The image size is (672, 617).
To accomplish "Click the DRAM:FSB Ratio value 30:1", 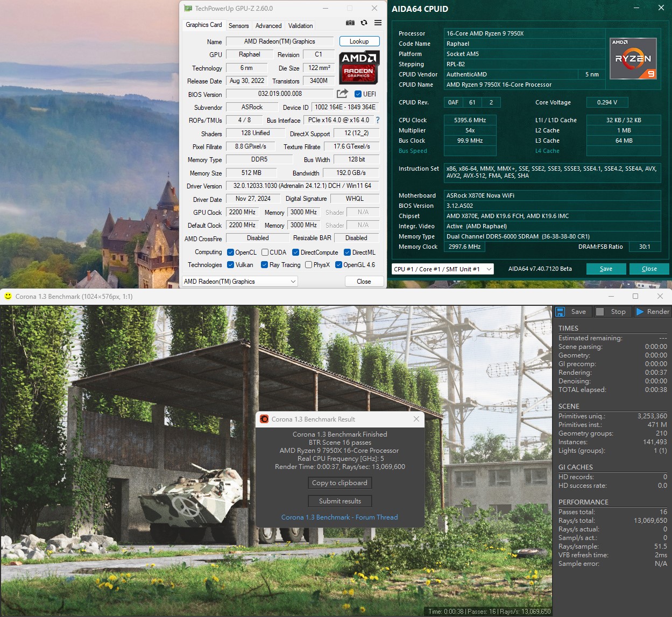I will [x=645, y=247].
